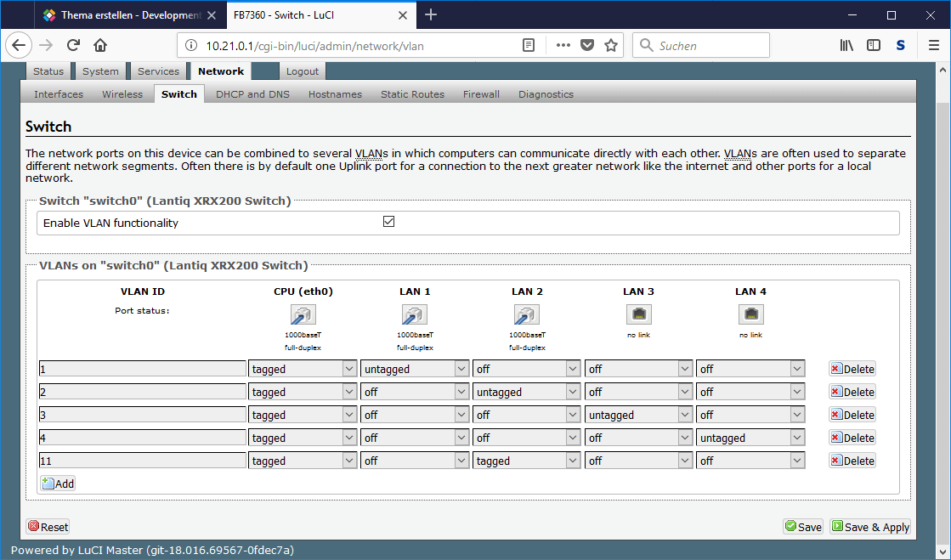Change LAN 4 setting for VLAN 4
The image size is (951, 560).
pos(750,438)
